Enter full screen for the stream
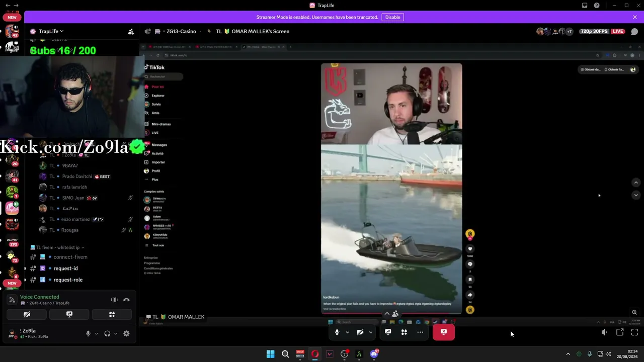644x362 pixels. tap(634, 332)
